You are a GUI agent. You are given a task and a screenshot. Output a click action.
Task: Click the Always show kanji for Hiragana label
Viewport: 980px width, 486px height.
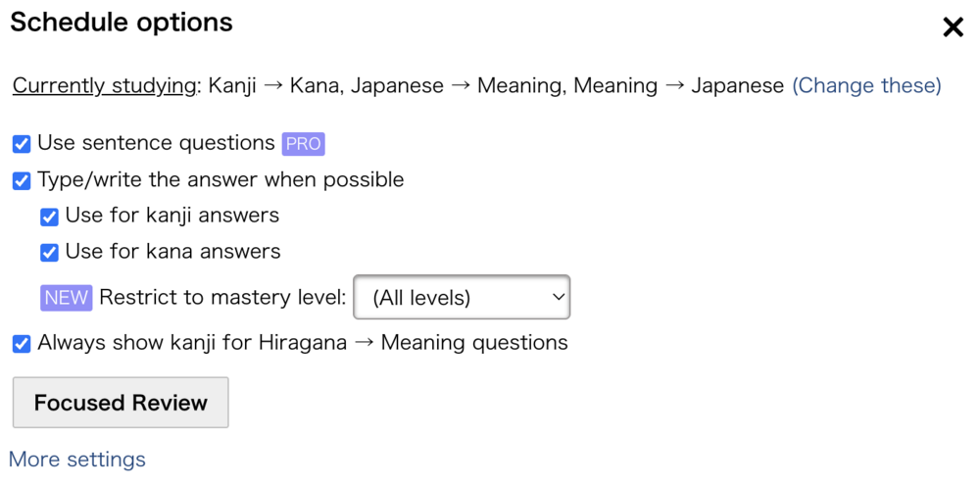[303, 343]
